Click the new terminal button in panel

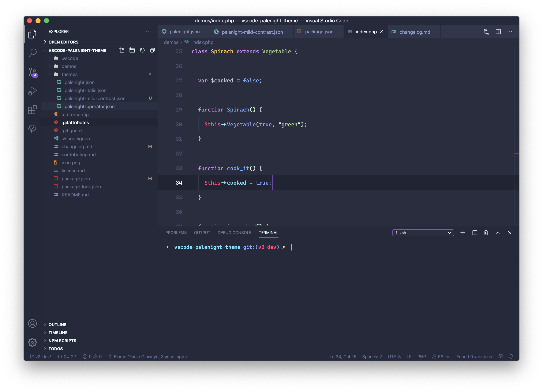coord(462,232)
